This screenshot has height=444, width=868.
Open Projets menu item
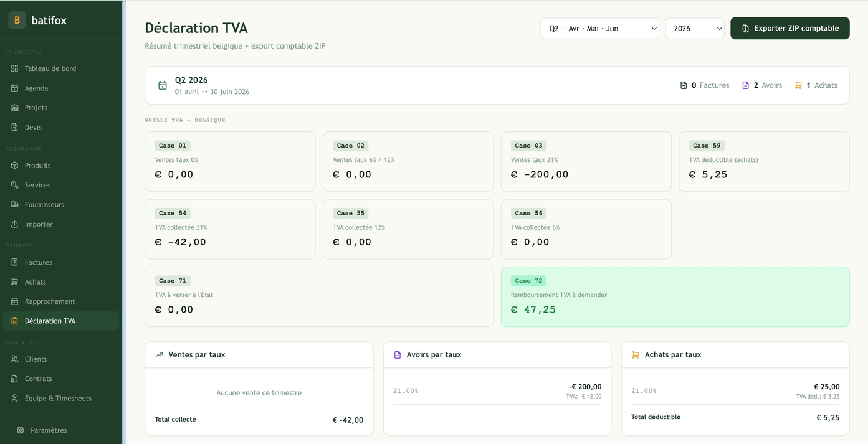61,108
